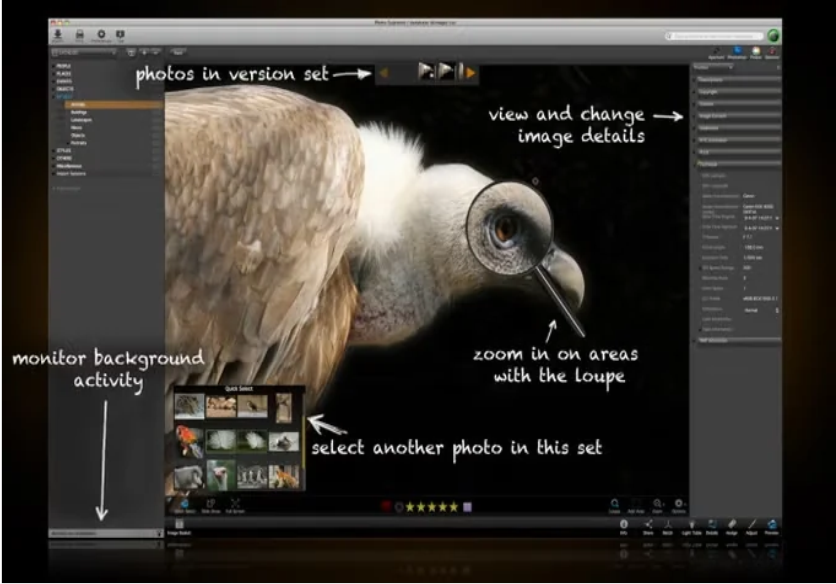The width and height of the screenshot is (836, 584).
Task: Select the Portraits category in the tree
Action: tap(78, 143)
